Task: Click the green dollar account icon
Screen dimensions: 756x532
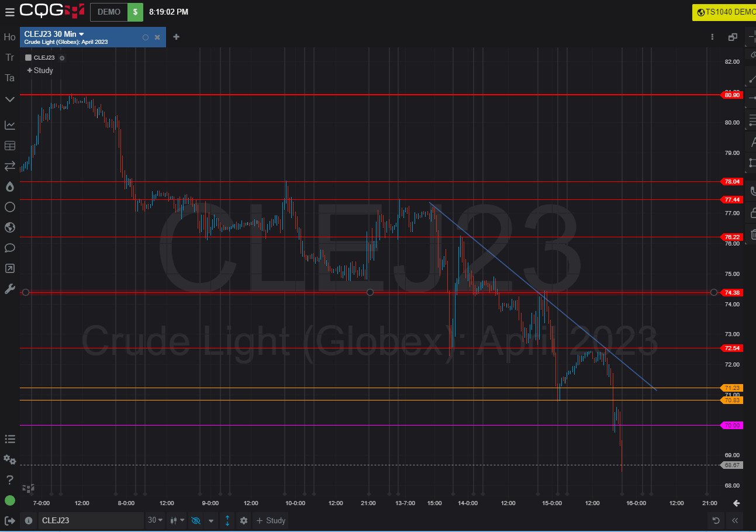Action: [135, 12]
